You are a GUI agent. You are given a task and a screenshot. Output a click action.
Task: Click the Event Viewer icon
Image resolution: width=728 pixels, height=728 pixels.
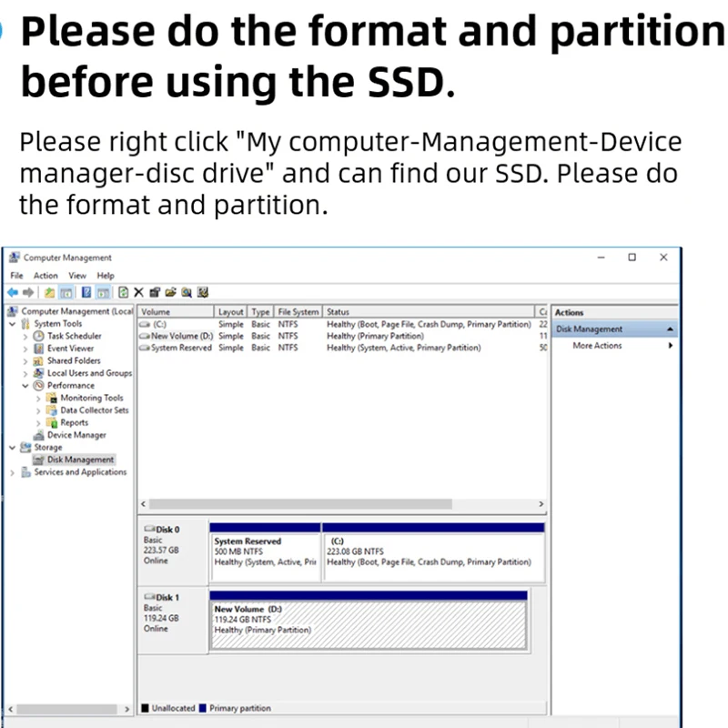(39, 349)
